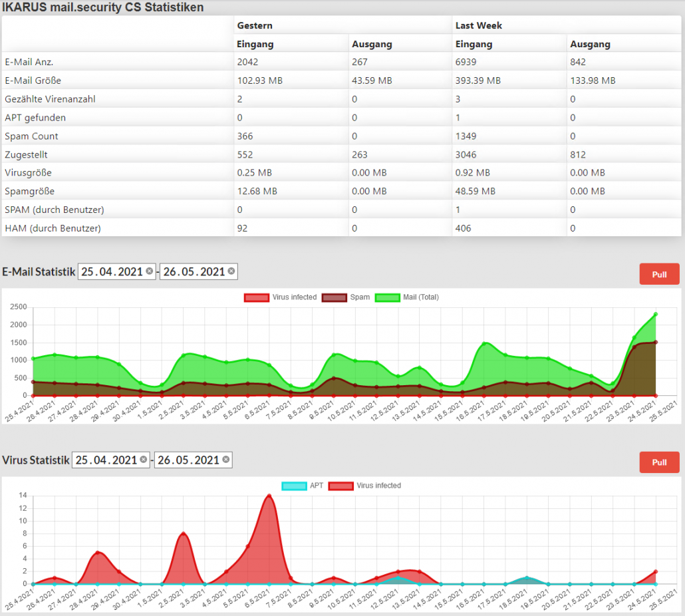The height and width of the screenshot is (616, 685).
Task: Toggle the Mail (Total) green legend swatch
Action: (x=388, y=297)
